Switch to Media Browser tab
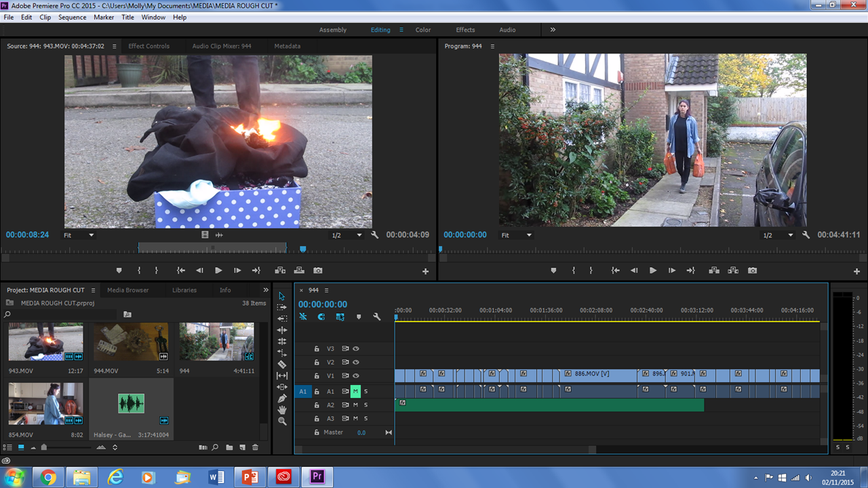This screenshot has height=488, width=868. (x=128, y=290)
